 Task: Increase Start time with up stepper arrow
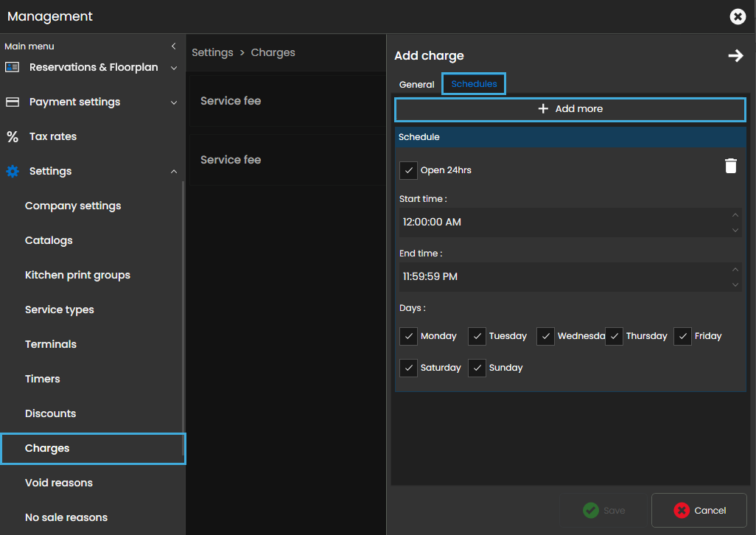(x=735, y=215)
